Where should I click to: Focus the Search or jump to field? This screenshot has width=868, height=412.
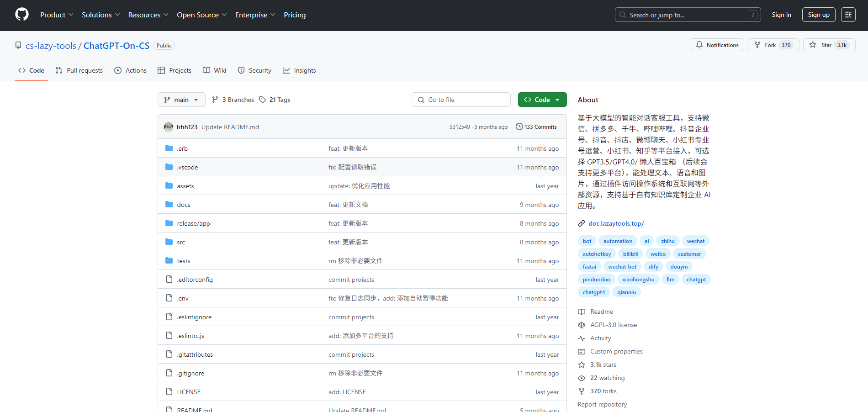688,15
